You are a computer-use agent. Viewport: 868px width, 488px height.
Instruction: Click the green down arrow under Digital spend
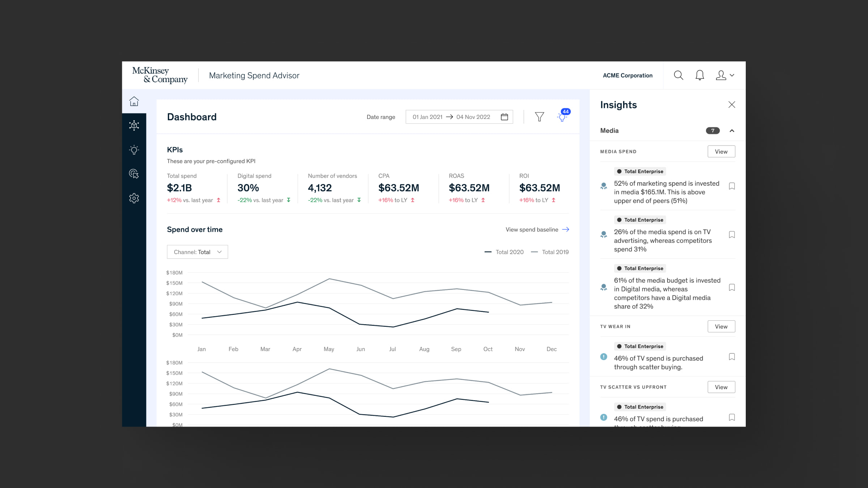289,200
